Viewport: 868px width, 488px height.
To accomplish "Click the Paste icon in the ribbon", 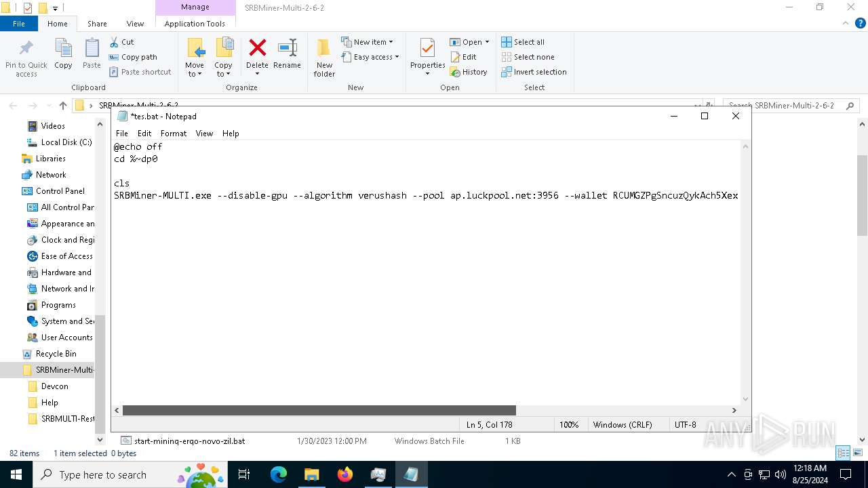I will click(x=92, y=49).
